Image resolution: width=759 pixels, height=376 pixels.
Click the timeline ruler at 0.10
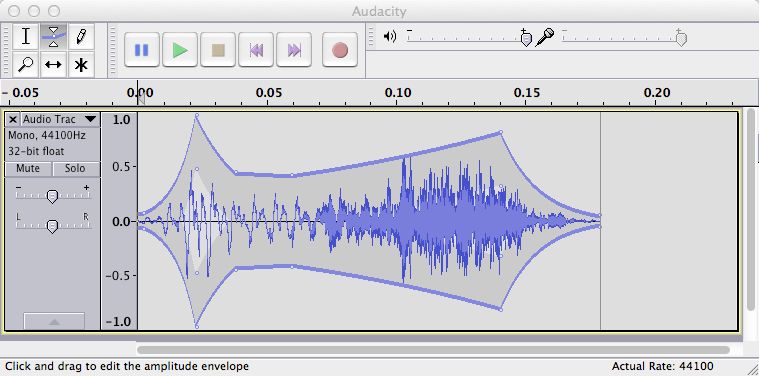click(x=398, y=93)
